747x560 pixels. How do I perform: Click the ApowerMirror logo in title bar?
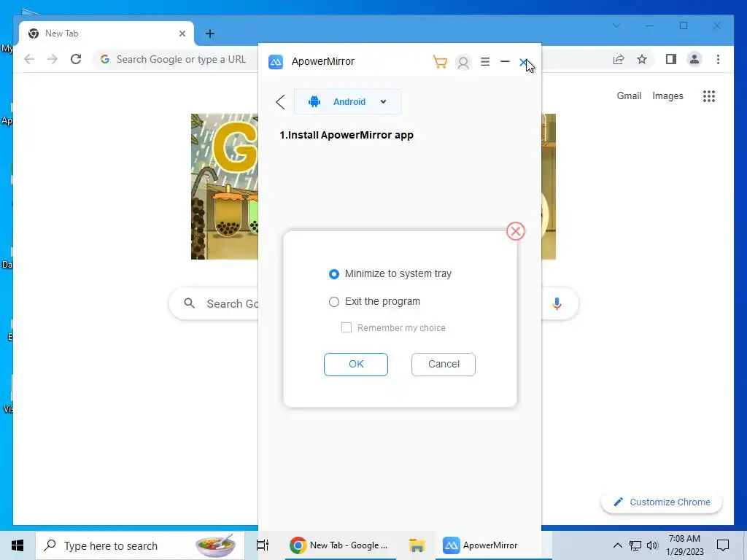(275, 62)
